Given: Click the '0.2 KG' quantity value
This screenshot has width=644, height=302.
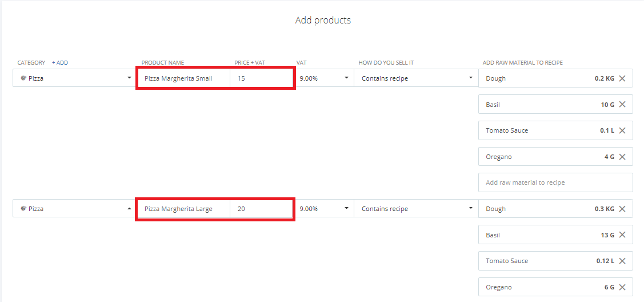Looking at the screenshot, I should point(605,78).
